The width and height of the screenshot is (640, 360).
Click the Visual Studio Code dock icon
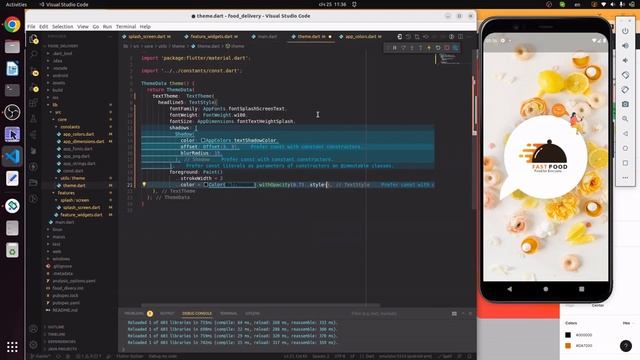[12, 156]
